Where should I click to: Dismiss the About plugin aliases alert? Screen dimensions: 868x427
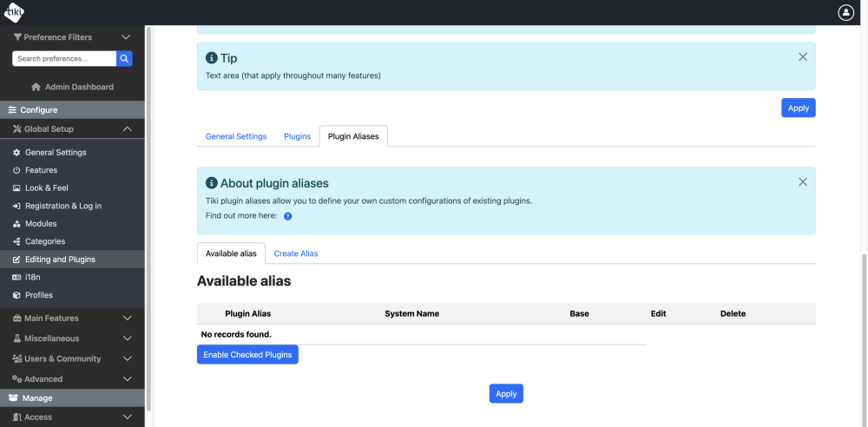803,181
